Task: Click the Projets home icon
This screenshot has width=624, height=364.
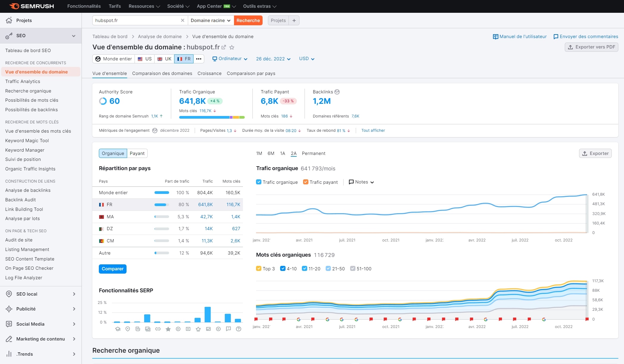Action: (x=9, y=20)
